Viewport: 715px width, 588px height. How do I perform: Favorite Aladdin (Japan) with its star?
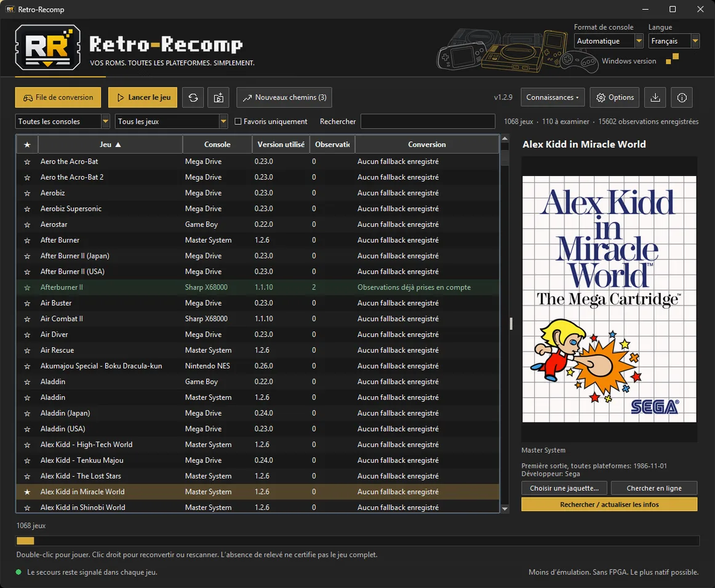[27, 413]
